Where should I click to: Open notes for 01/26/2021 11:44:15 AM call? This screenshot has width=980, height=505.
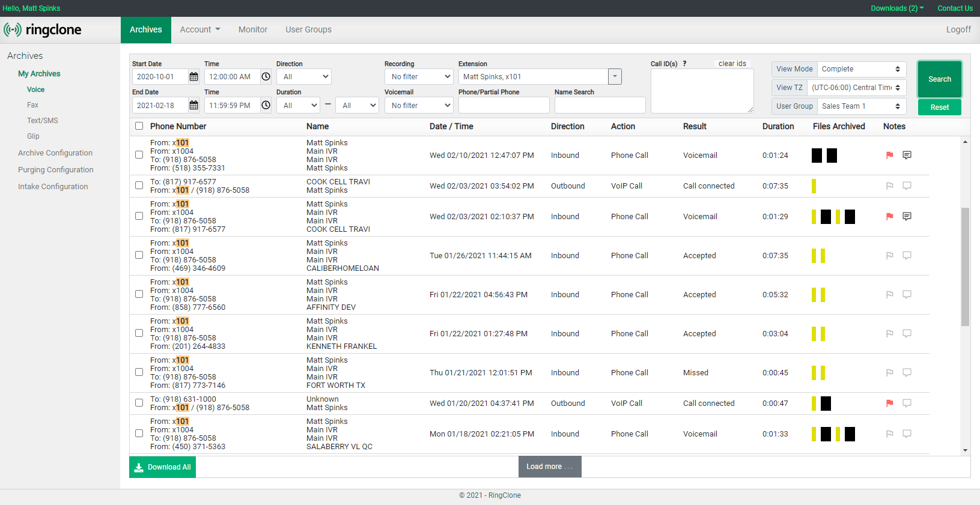click(x=907, y=256)
